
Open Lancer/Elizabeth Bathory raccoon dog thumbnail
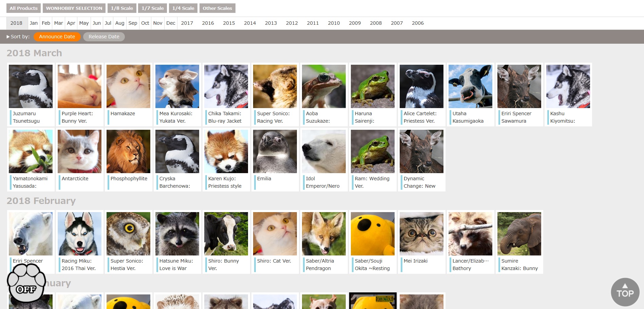pyautogui.click(x=470, y=234)
